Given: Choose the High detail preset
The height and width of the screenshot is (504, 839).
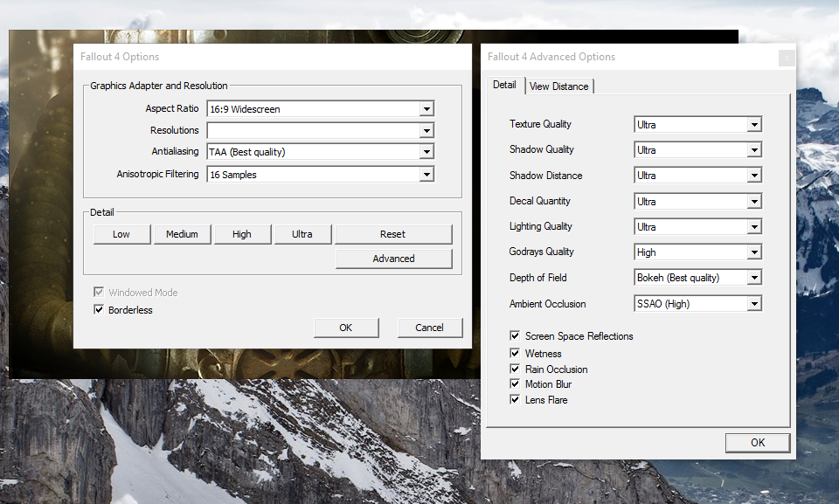Looking at the screenshot, I should [242, 234].
